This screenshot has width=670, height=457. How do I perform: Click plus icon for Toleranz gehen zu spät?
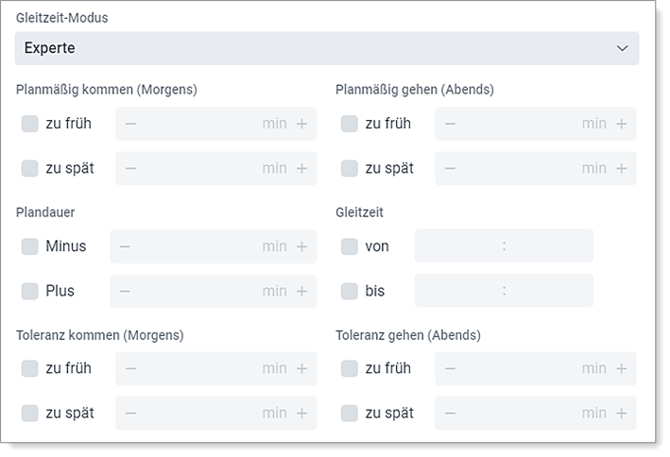point(621,412)
